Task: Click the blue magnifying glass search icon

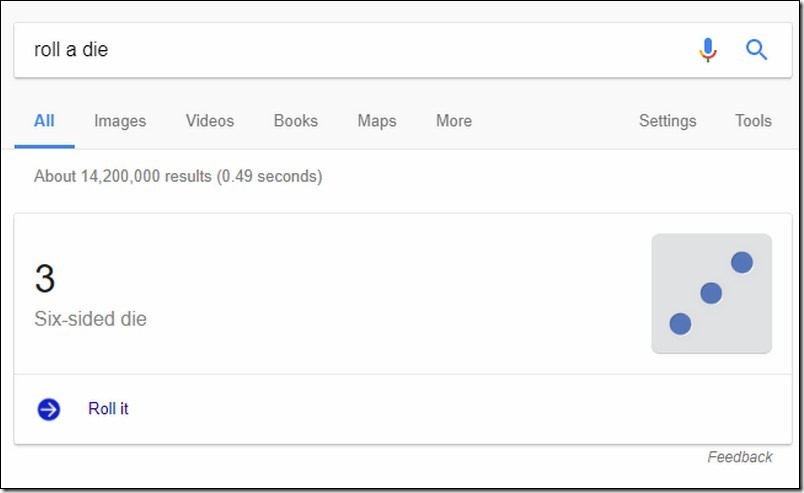Action: [x=756, y=50]
